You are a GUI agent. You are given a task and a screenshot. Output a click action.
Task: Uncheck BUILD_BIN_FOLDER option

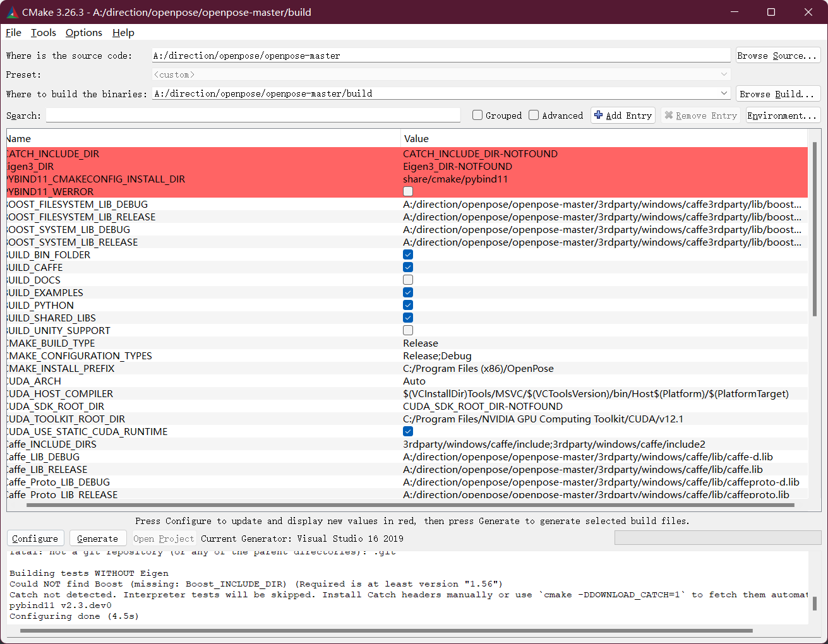[408, 254]
